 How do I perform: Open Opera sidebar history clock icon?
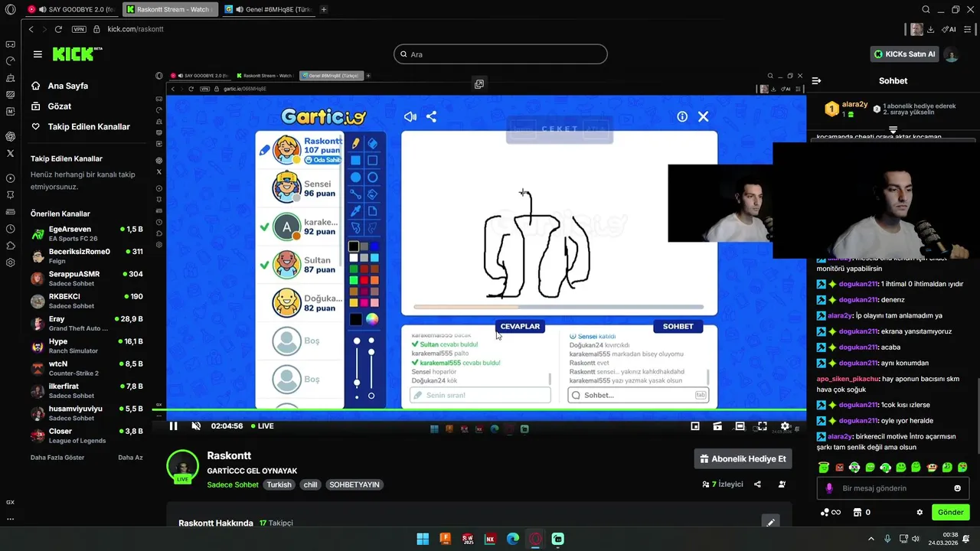pyautogui.click(x=10, y=229)
